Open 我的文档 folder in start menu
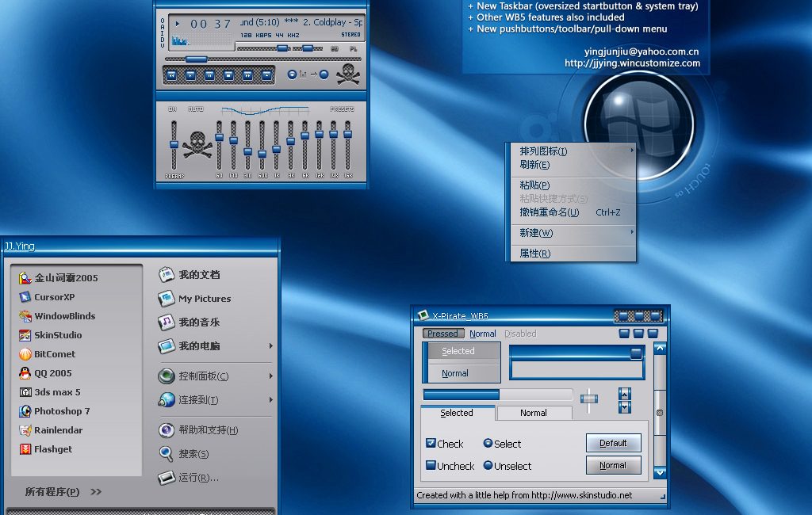Viewport: 812px width, 515px height. click(189, 274)
